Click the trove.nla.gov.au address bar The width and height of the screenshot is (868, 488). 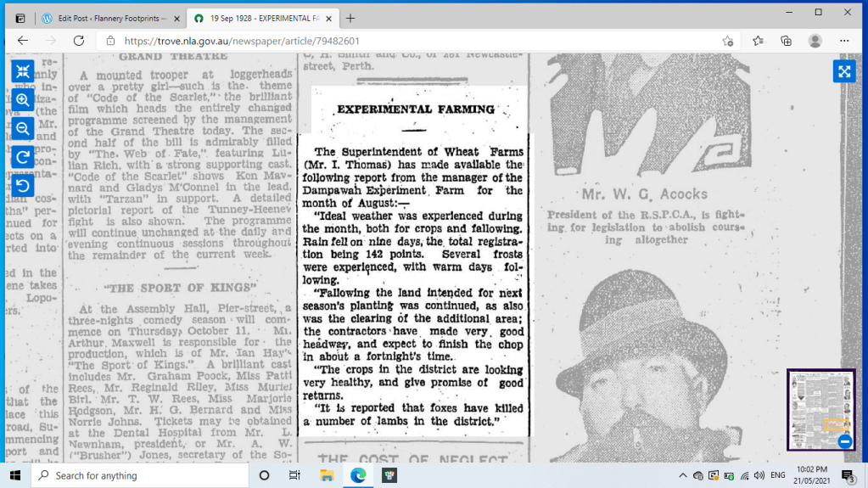coord(407,41)
